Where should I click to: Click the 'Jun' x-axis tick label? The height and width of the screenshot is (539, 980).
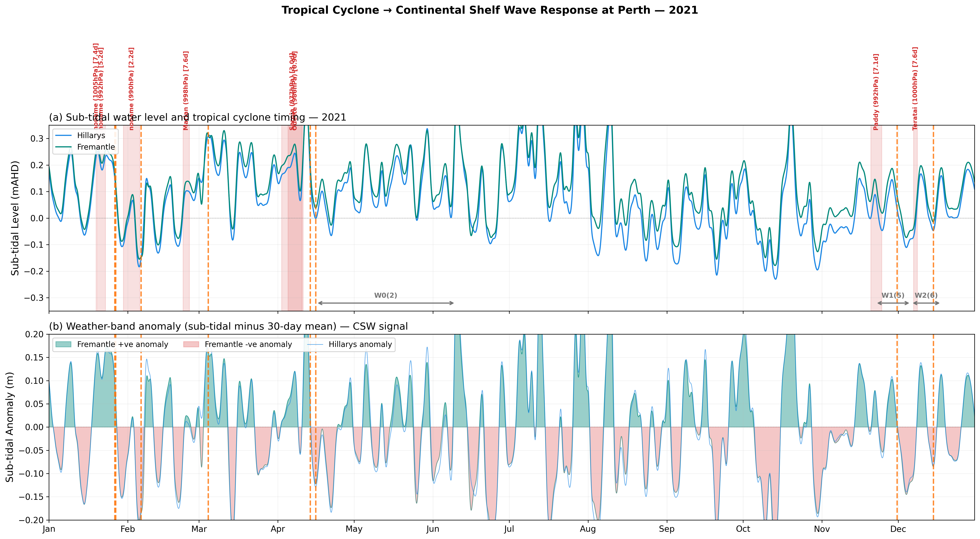[x=433, y=529]
